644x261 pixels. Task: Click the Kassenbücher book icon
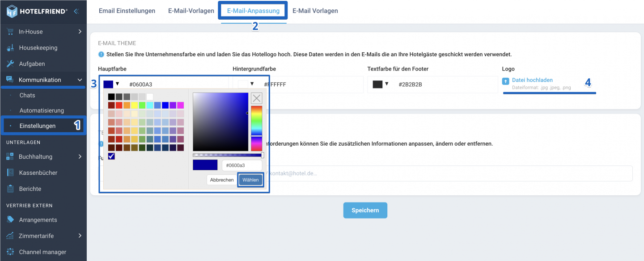(10, 173)
